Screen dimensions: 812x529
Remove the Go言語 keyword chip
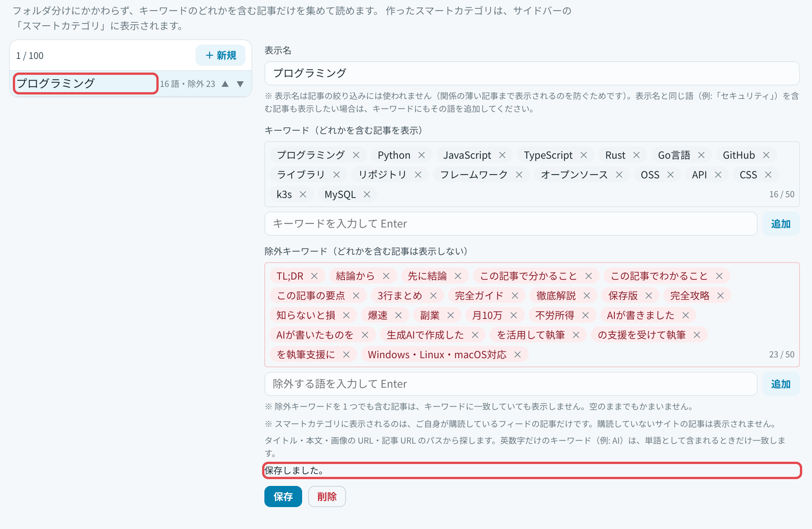pos(701,155)
